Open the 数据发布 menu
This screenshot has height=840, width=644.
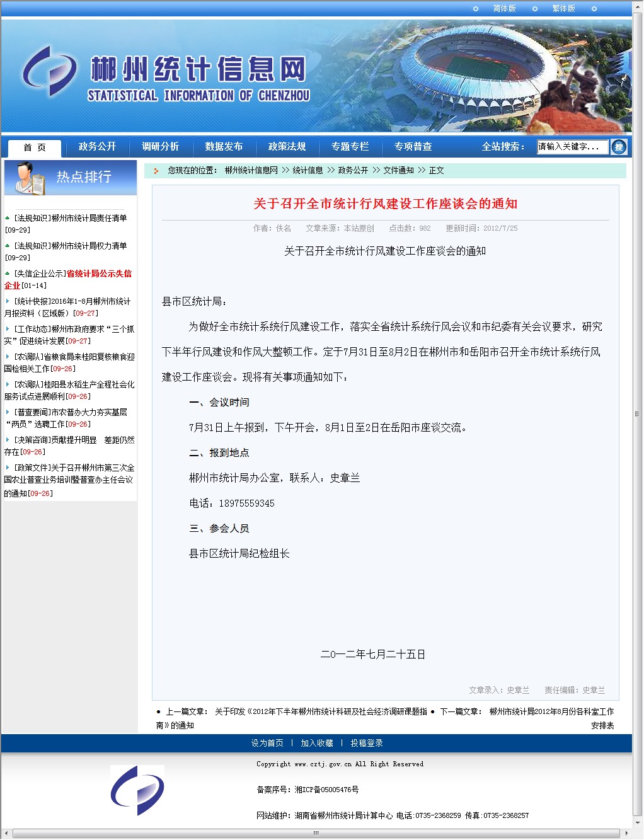coord(224,146)
